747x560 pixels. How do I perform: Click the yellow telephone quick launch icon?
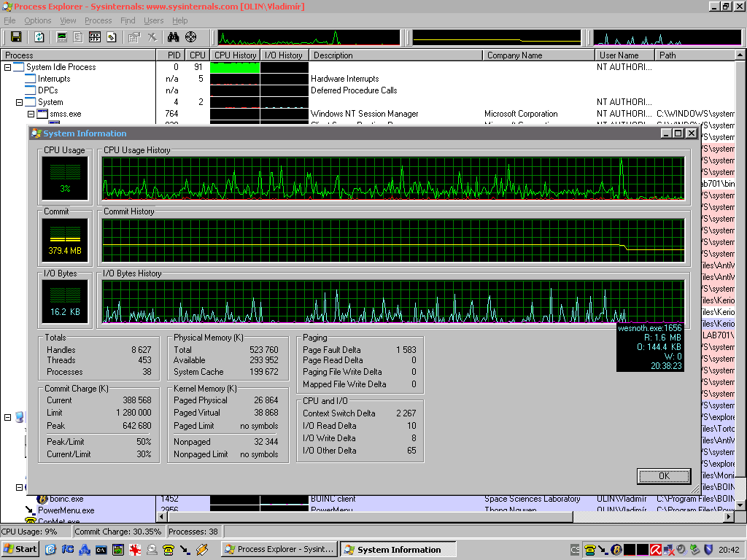pos(169,550)
